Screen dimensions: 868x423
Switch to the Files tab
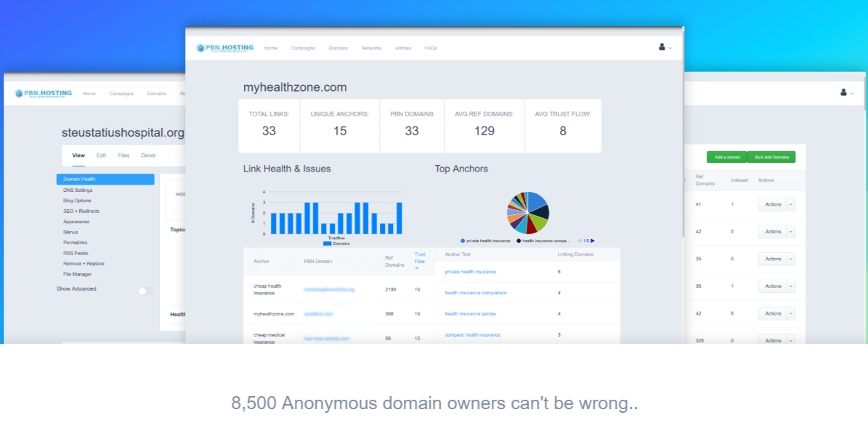[x=123, y=156]
